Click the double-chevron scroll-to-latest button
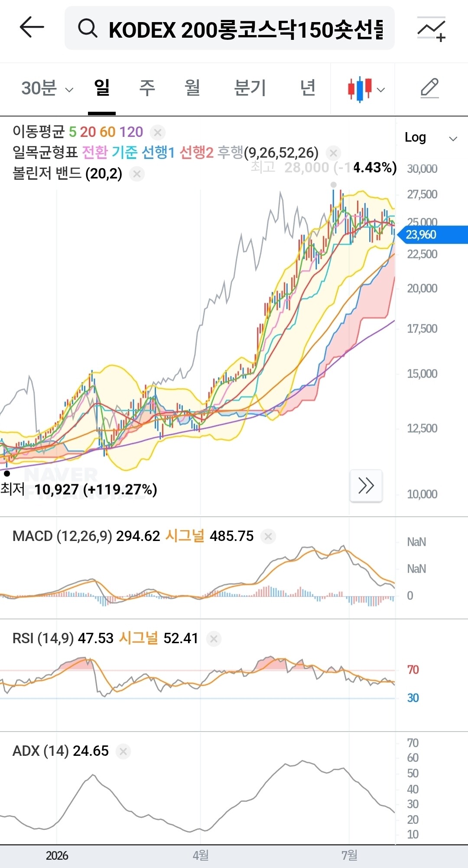Screen dimensions: 468x868 (x=366, y=486)
